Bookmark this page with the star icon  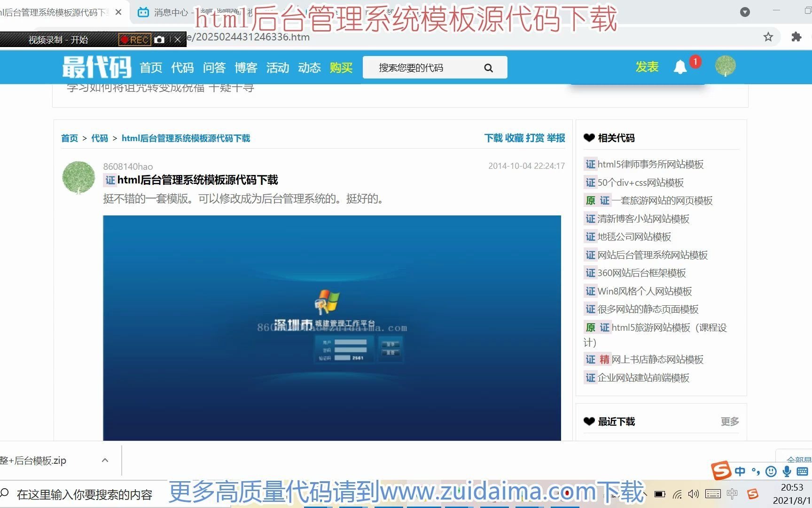click(768, 37)
